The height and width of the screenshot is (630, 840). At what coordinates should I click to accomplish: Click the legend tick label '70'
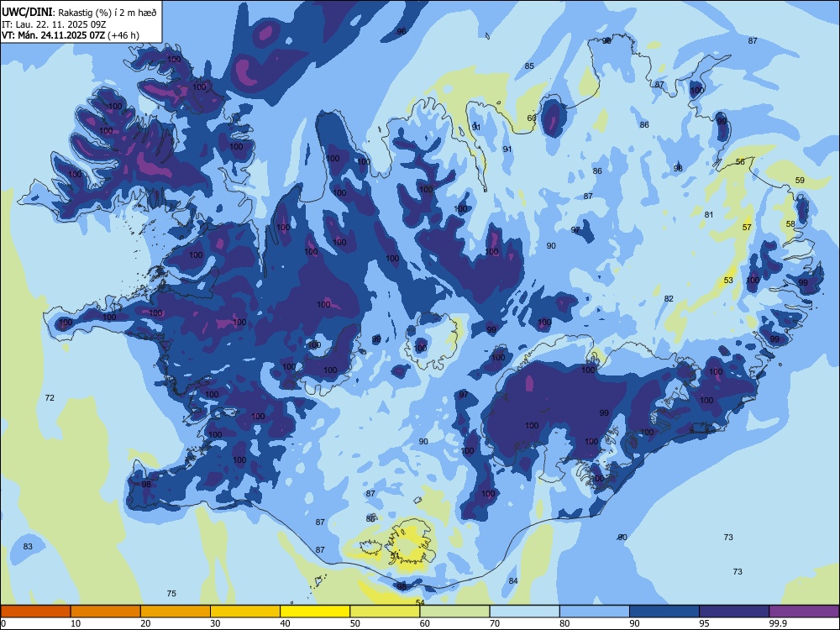pos(495,623)
